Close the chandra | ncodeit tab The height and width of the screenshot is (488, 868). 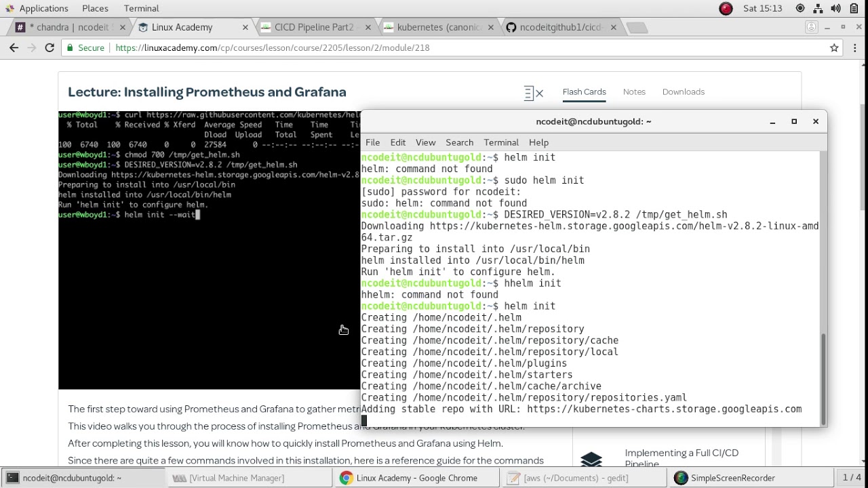123,27
